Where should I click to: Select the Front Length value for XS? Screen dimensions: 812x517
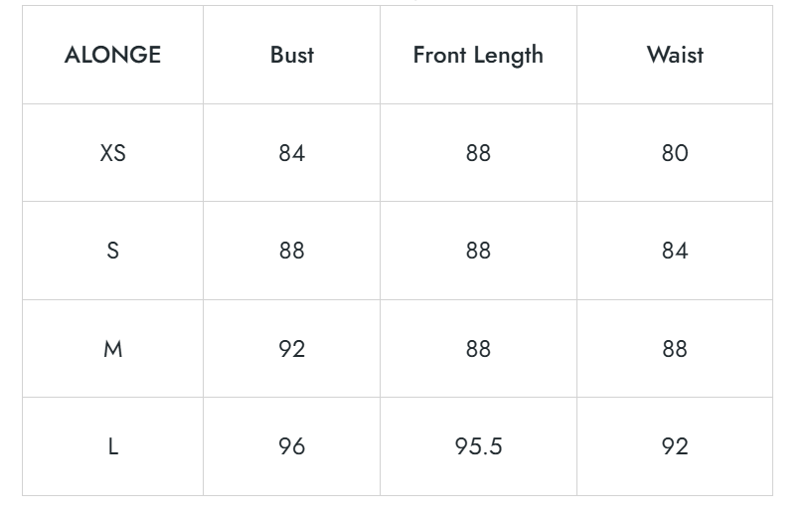coord(478,153)
